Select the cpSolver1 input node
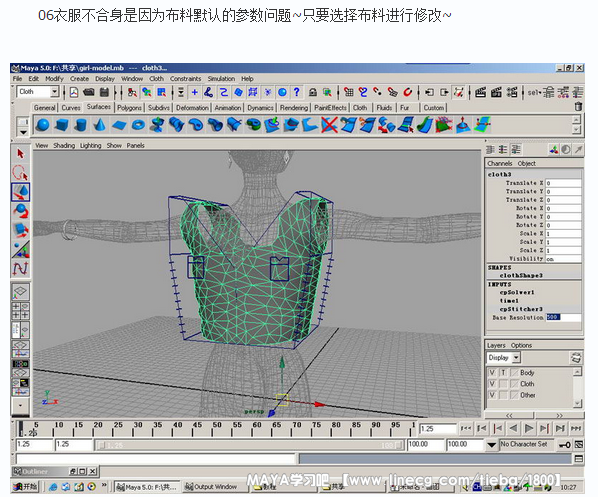Viewport: 598px width, 497px height. point(517,293)
